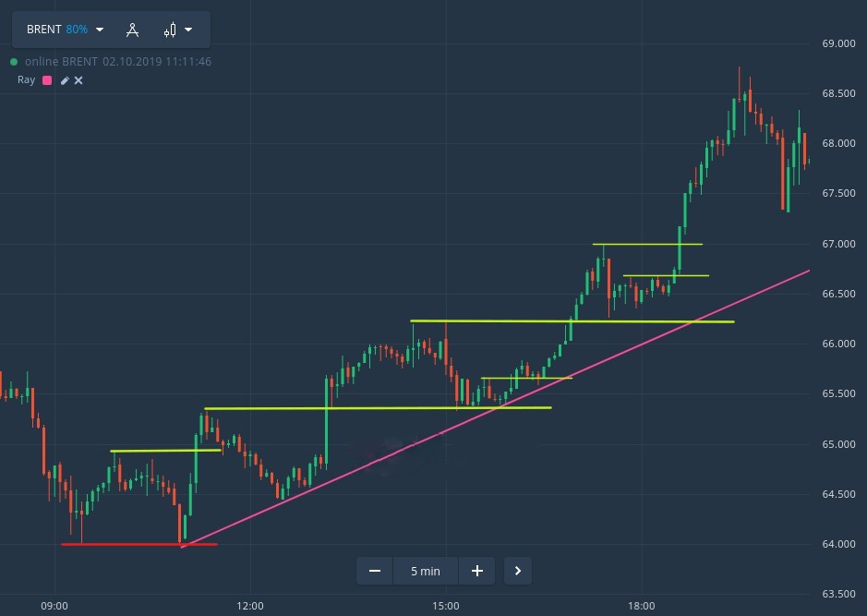Remove the Ray drawing with the X
This screenshot has height=616, width=867.
point(78,80)
